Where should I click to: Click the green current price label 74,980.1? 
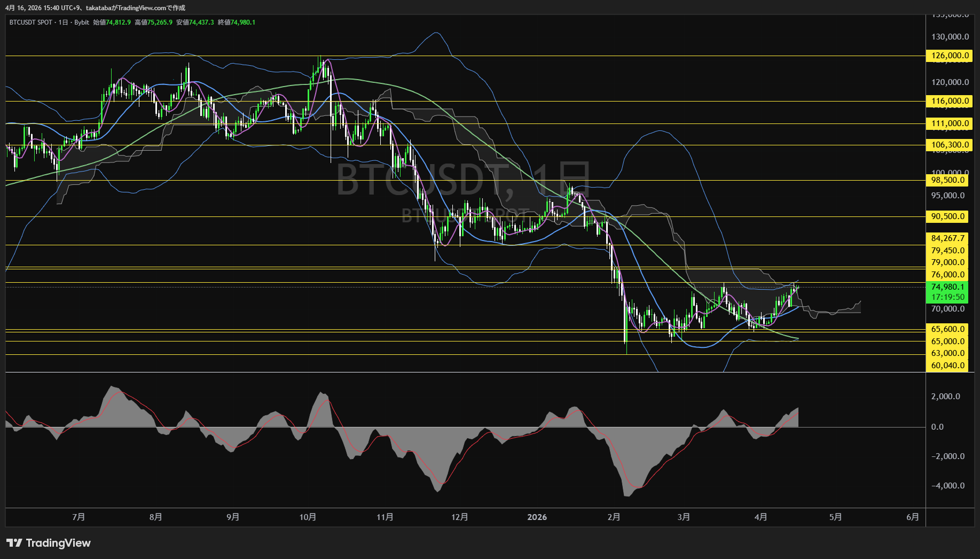[948, 287]
